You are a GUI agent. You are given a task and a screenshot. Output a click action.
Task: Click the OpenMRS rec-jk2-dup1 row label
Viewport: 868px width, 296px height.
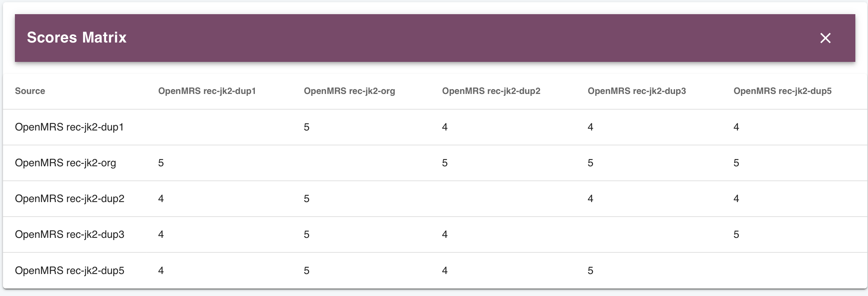point(69,127)
